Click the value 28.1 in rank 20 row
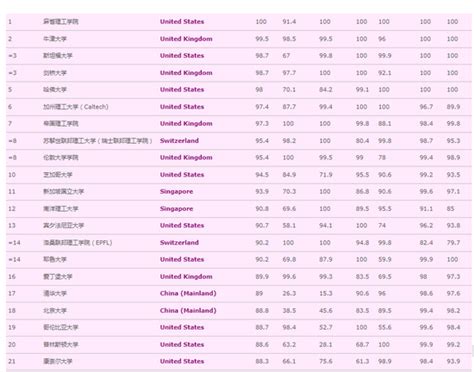 [x=326, y=344]
